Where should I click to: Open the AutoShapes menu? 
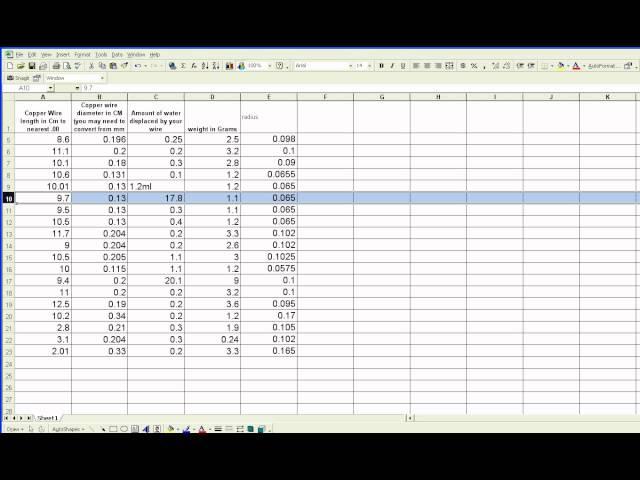click(68, 429)
